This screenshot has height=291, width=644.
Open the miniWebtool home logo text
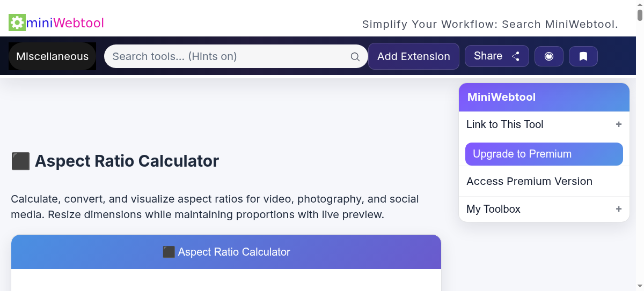(65, 23)
